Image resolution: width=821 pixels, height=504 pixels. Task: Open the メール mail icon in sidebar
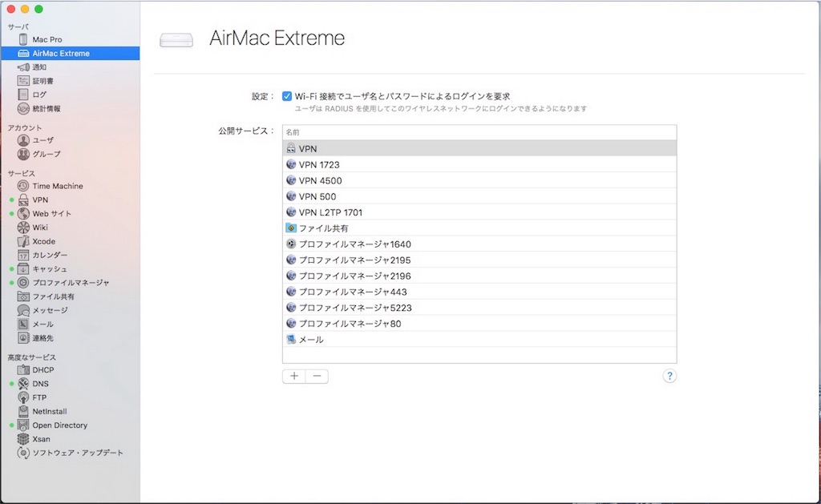[x=23, y=324]
